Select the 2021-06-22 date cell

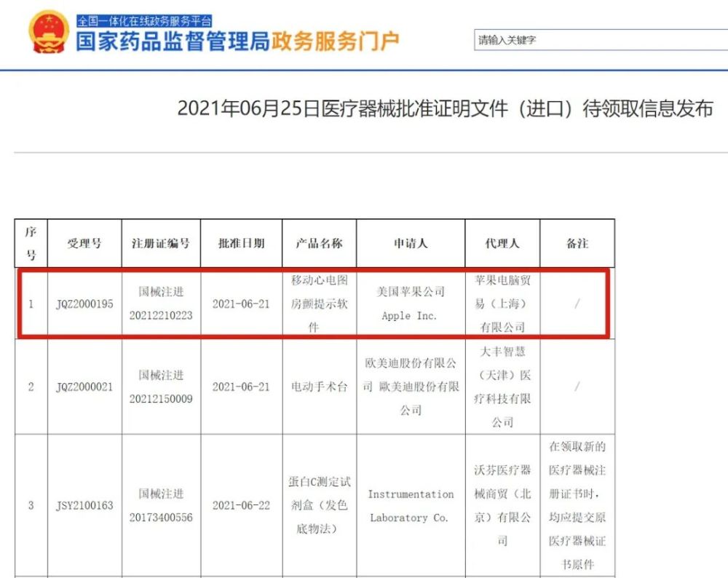coord(241,505)
